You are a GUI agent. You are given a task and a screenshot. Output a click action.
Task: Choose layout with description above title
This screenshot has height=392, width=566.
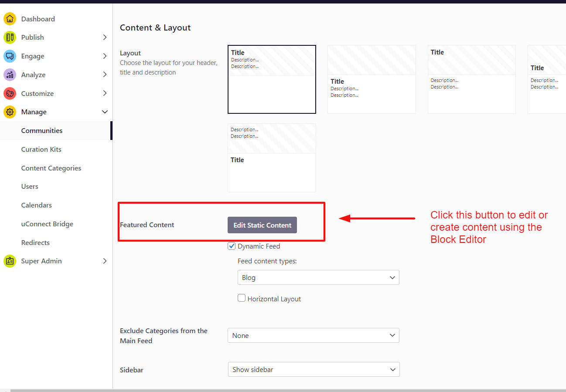tap(272, 158)
